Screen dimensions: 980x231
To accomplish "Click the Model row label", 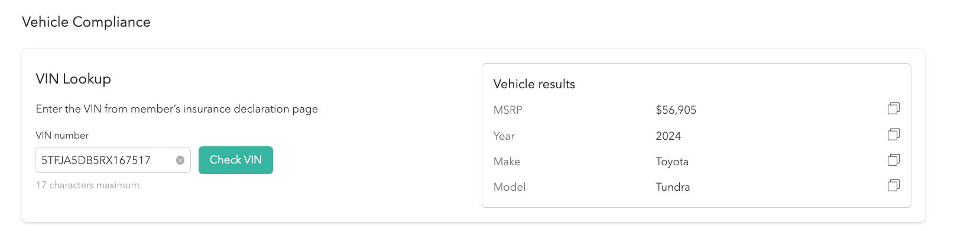I will pyautogui.click(x=510, y=187).
